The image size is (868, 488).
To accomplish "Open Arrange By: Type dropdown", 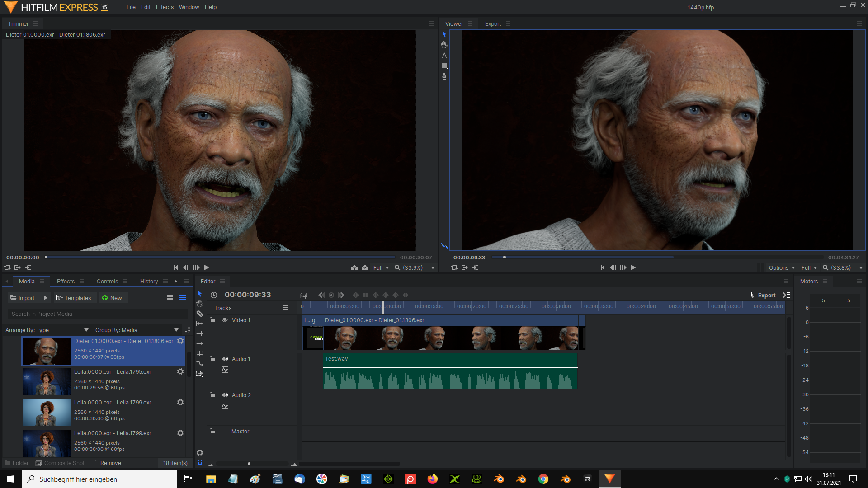I will tap(47, 330).
